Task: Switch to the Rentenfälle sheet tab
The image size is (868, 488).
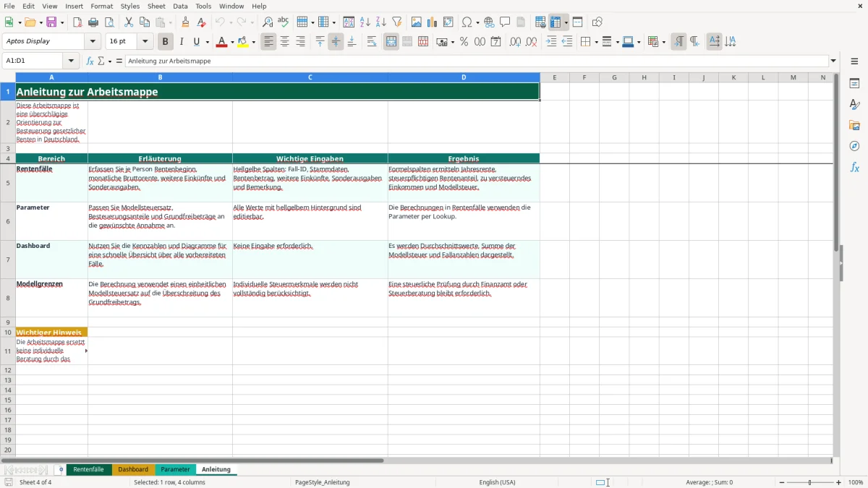Action: [88, 469]
